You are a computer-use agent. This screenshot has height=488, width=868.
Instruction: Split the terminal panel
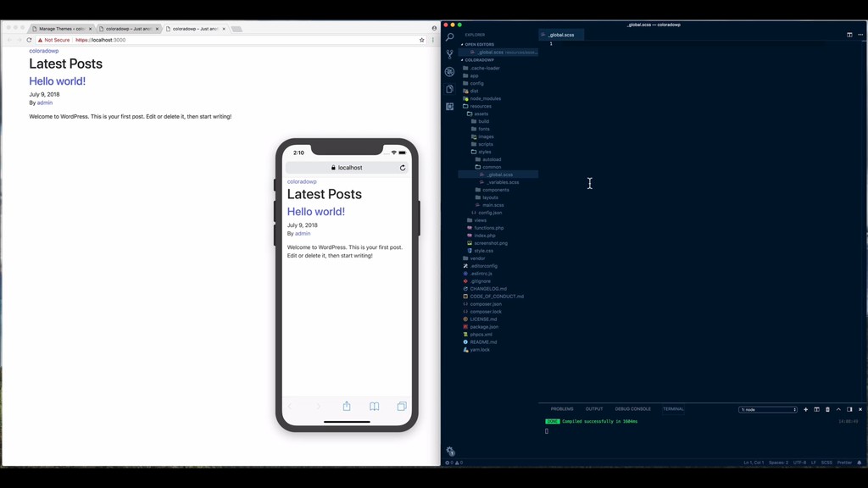point(816,409)
